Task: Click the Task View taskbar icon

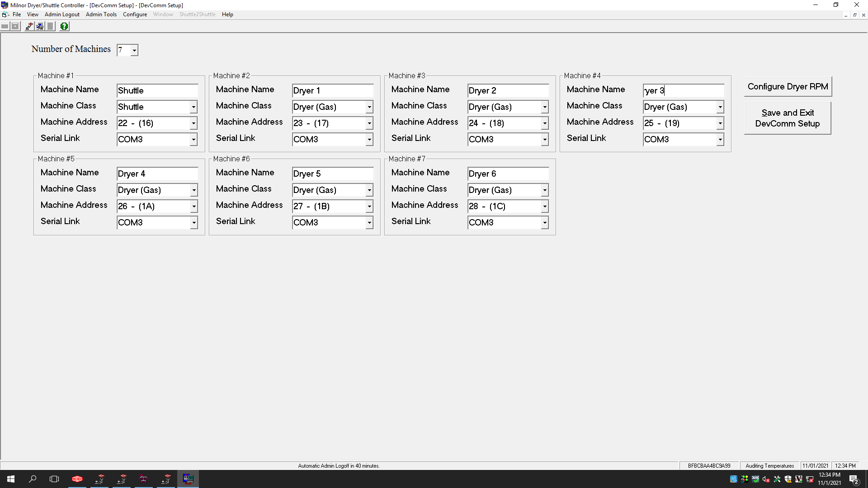Action: tap(54, 479)
